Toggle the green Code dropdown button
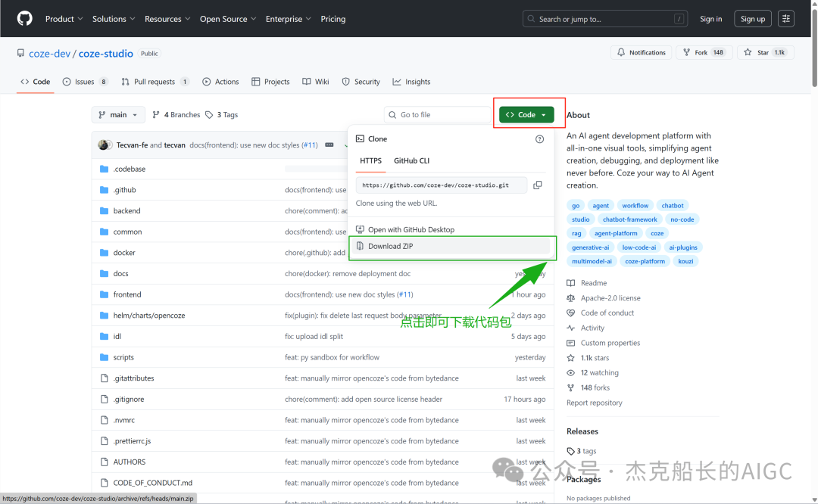The image size is (818, 504). pos(526,115)
